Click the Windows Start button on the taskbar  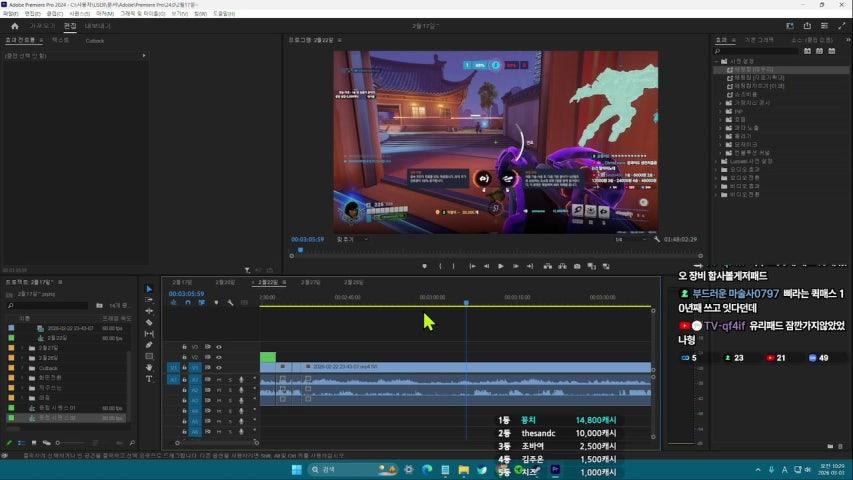[x=296, y=469]
